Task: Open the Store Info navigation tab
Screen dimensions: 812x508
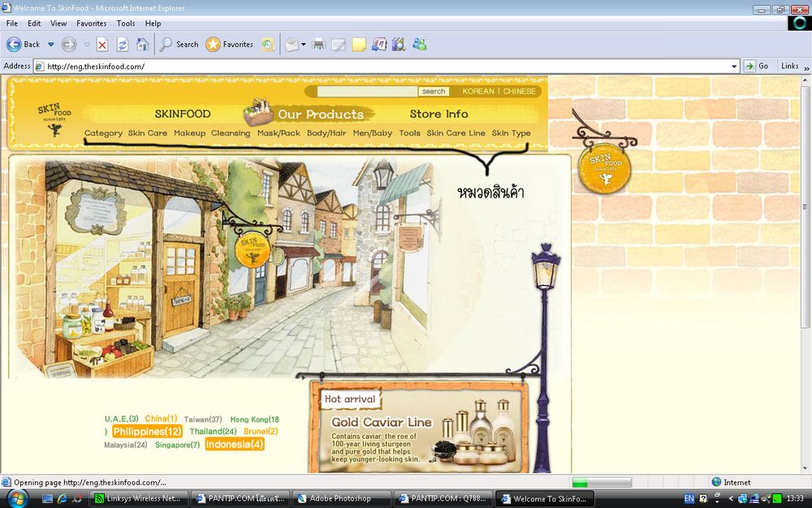Action: [x=438, y=114]
